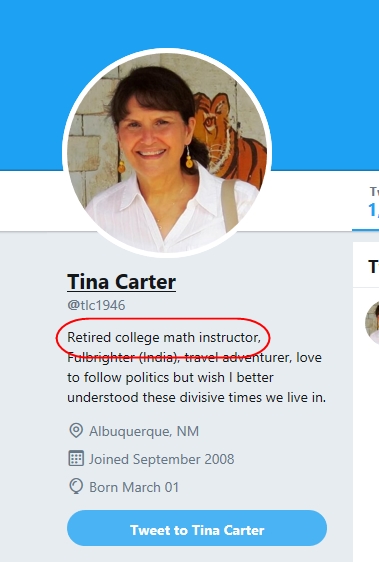379x562 pixels.
Task: Click the @tlc1946 handle
Action: point(96,305)
